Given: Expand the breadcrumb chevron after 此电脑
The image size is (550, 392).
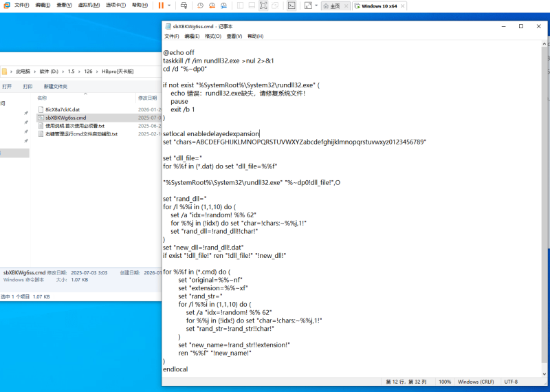Looking at the screenshot, I should pos(35,71).
